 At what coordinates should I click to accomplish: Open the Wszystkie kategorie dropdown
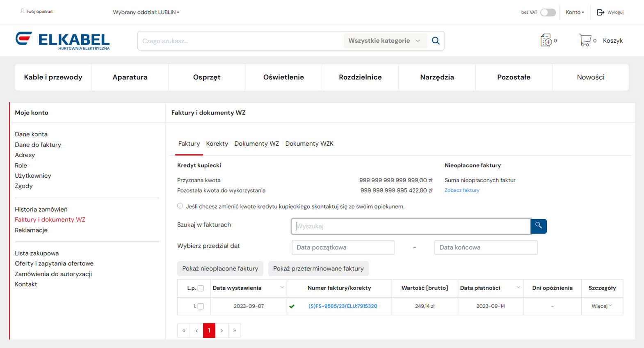point(384,41)
